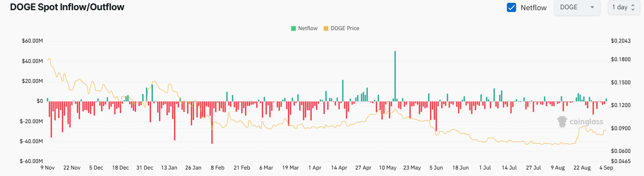Click the 22 Aug date label
The height and width of the screenshot is (176, 644).
coord(581,168)
